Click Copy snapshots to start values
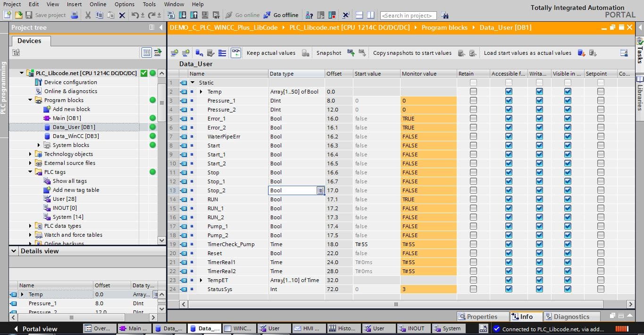The width and height of the screenshot is (644, 335). point(412,53)
